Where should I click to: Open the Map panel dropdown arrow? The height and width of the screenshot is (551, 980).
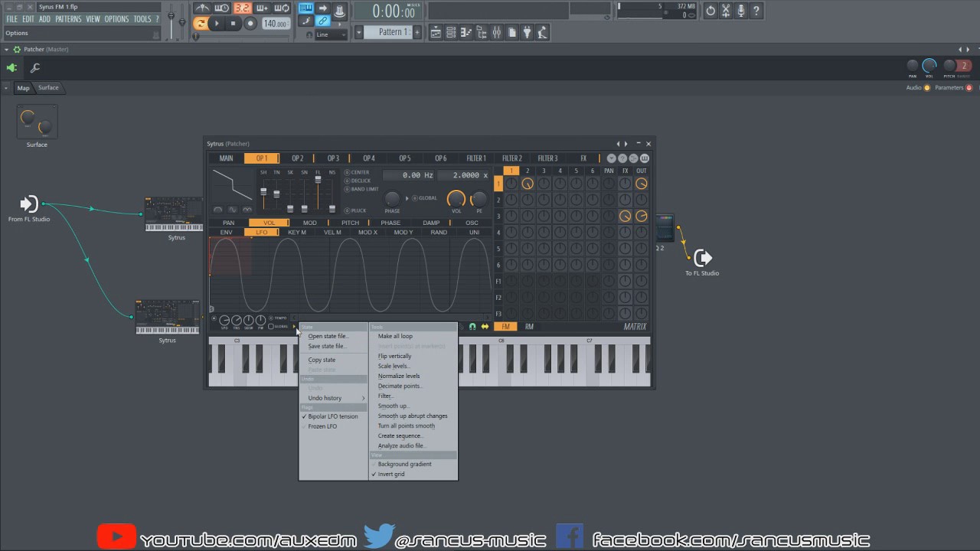6,88
